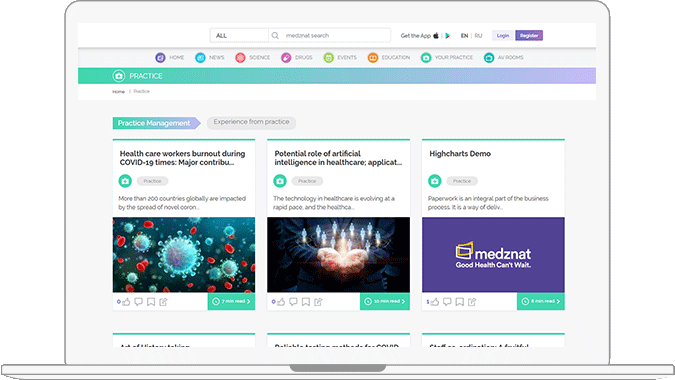Click the Practice breadcrumb text
Image resolution: width=675 pixels, height=380 pixels.
coord(142,91)
